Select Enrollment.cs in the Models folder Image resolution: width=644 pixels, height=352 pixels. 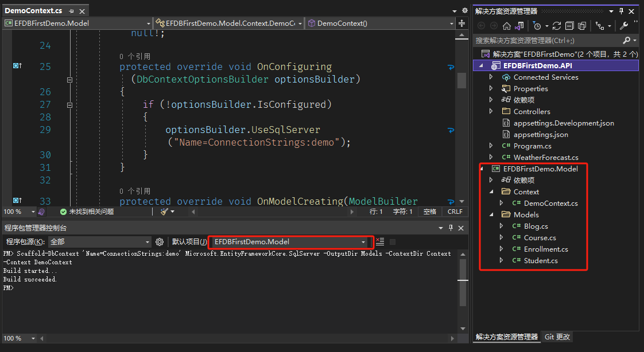tap(546, 249)
